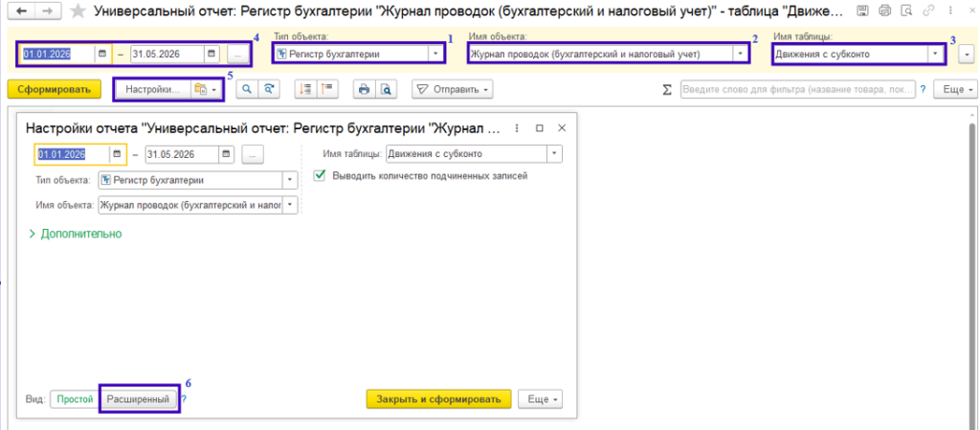Click small dropdown arrow right of Имя таблицы
This screenshot has width=980, height=430.
pyautogui.click(x=969, y=55)
